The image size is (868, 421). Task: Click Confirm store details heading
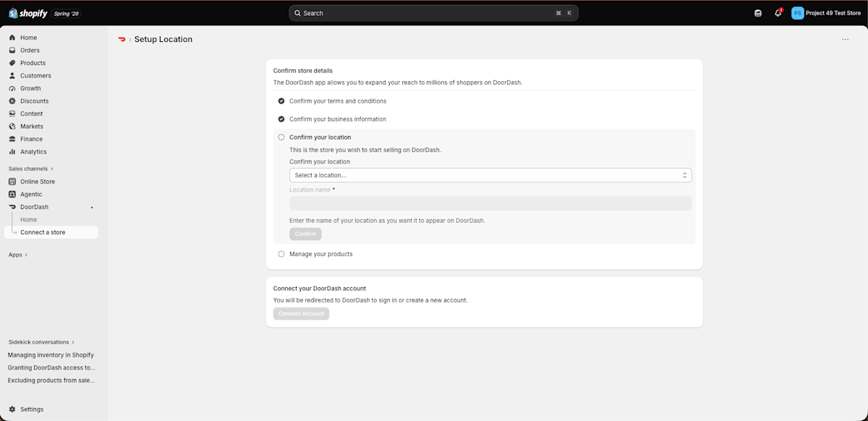[x=303, y=70]
